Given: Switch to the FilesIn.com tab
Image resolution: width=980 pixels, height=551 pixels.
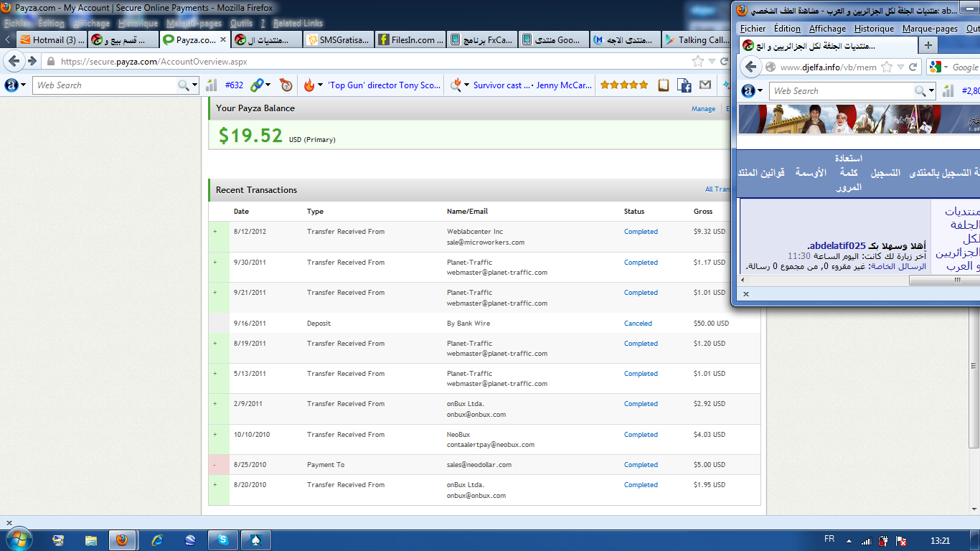Looking at the screenshot, I should (410, 40).
